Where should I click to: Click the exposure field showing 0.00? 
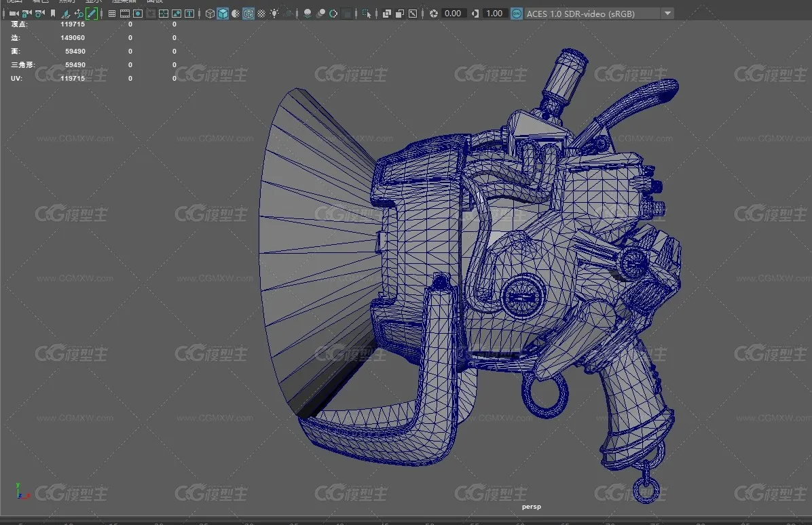click(453, 14)
